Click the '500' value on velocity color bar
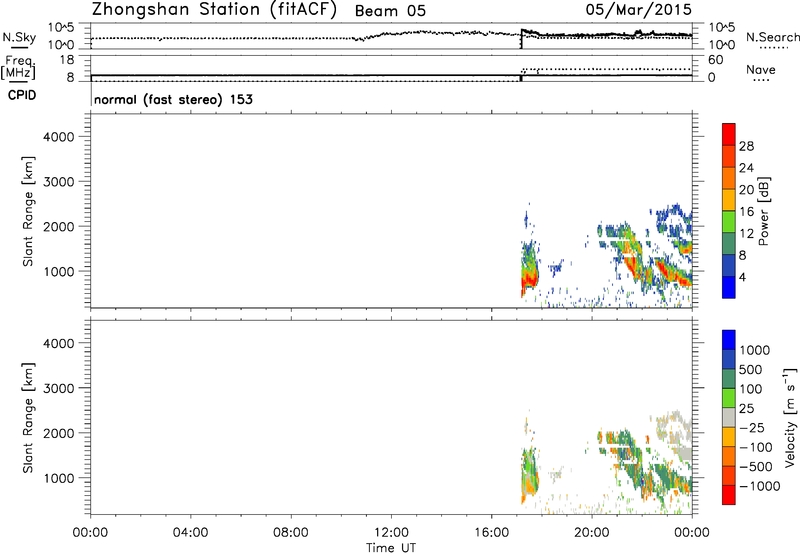The image size is (800, 554). [751, 370]
